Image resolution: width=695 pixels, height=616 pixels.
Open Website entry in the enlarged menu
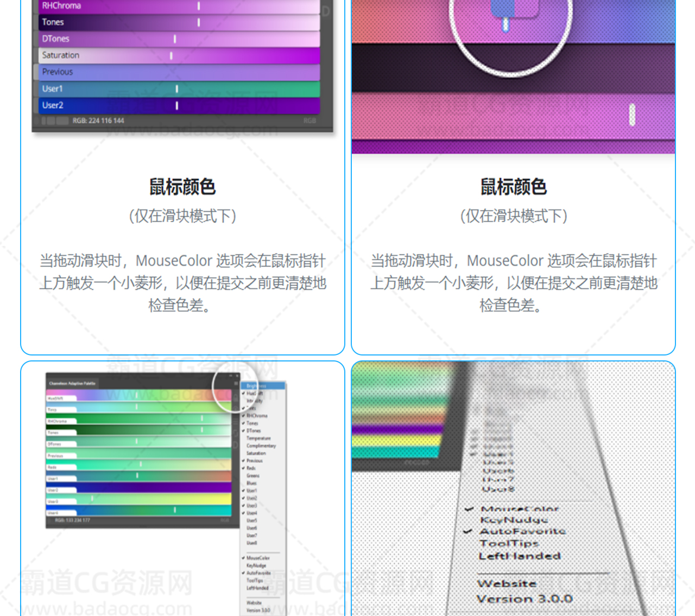click(507, 584)
